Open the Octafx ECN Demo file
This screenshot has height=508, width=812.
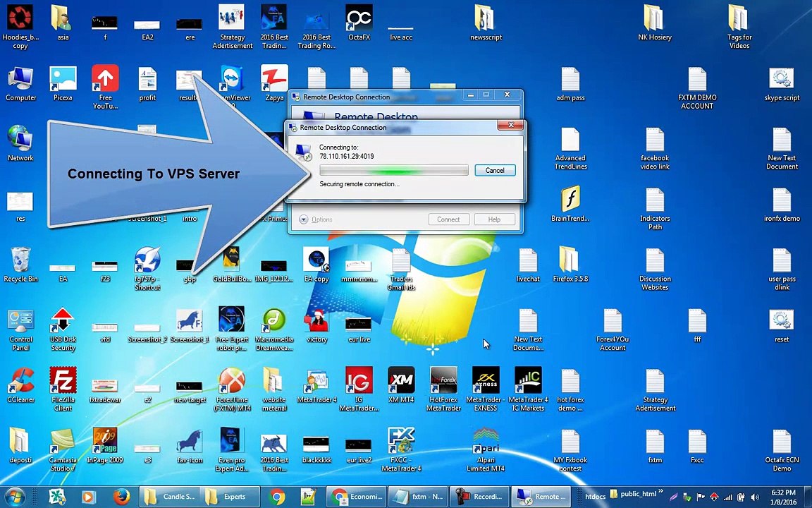[782, 449]
